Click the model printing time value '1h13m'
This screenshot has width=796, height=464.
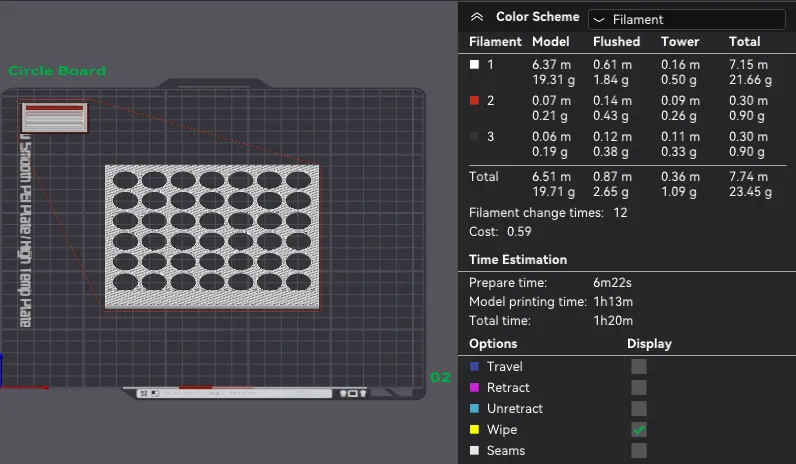613,302
